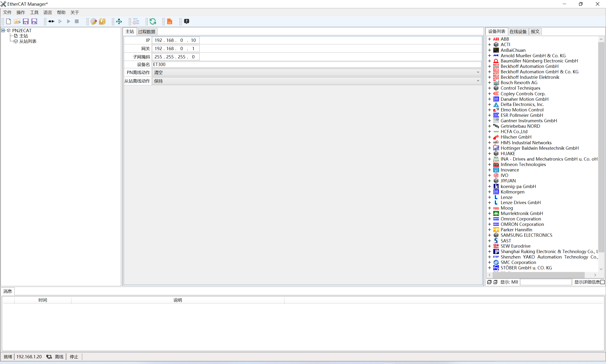Open the PN离线动作 dropdown
Screen dimensions: 606x364
click(317, 72)
